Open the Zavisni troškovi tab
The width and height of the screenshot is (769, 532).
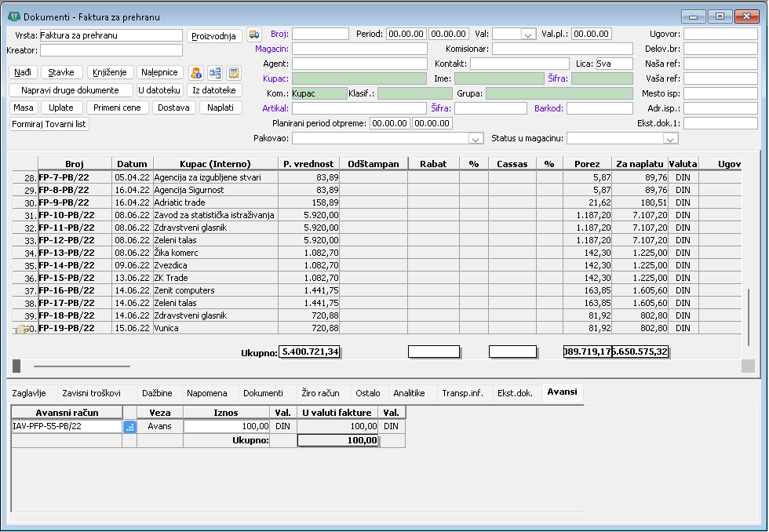91,393
